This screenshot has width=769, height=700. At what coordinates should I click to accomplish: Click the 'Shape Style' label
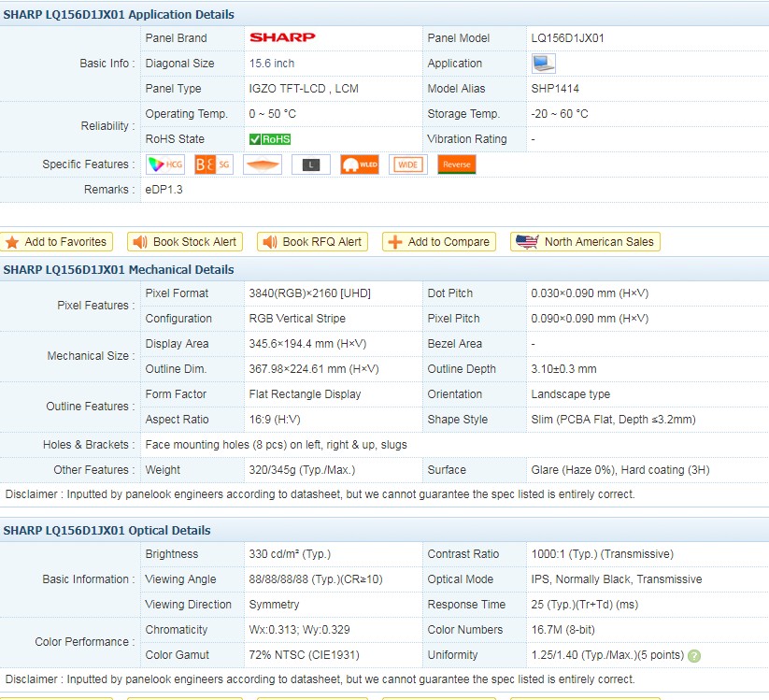pos(458,420)
